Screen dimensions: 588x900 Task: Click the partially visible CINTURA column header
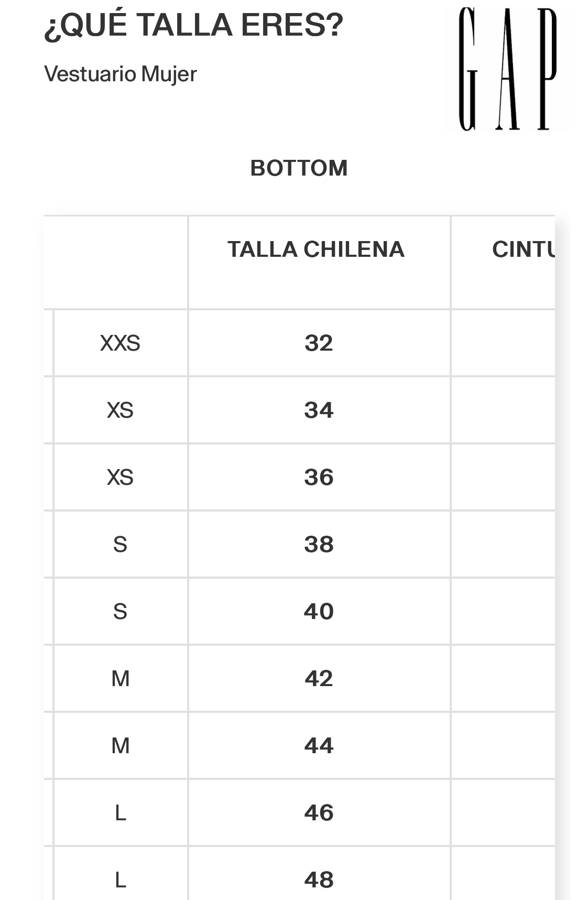(x=523, y=250)
